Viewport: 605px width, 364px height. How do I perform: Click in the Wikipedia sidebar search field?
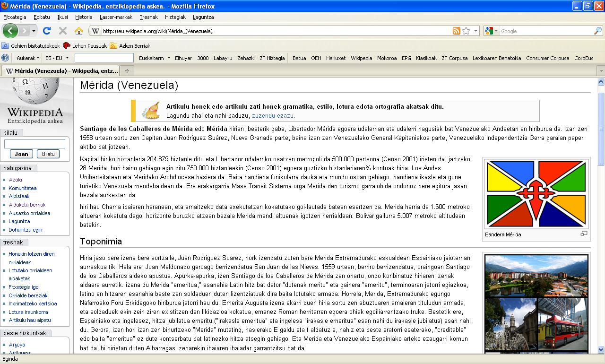click(35, 144)
